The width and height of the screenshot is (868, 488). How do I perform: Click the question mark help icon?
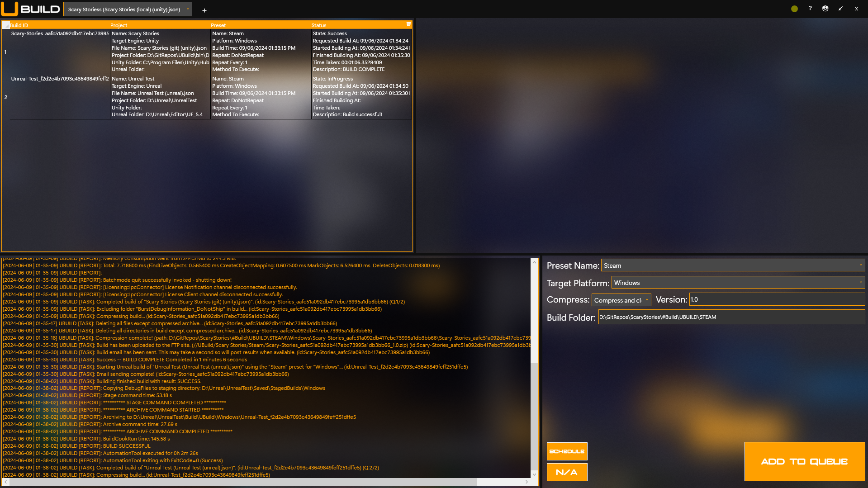[x=810, y=9]
